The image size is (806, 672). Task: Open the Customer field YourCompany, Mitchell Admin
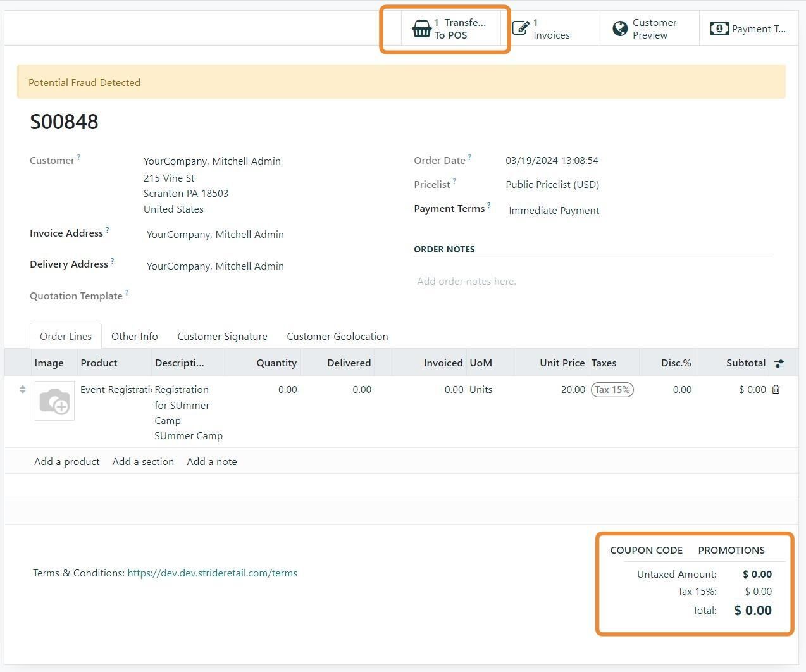click(212, 161)
